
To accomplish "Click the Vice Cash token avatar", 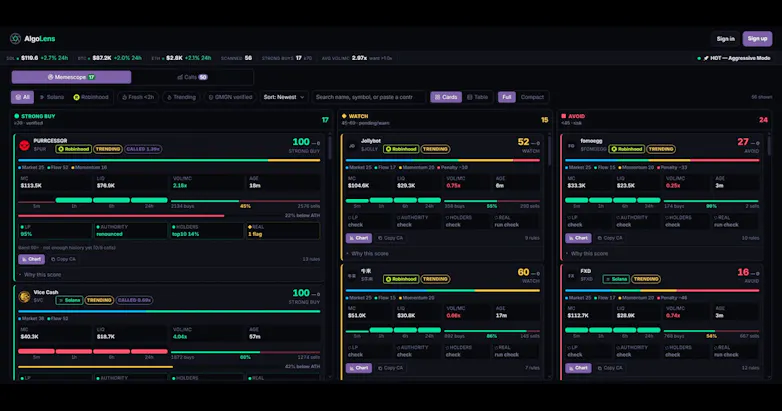I will pyautogui.click(x=24, y=296).
